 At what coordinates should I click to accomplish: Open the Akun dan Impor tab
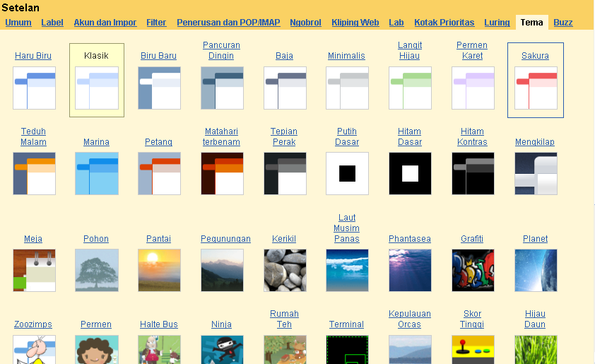(105, 23)
